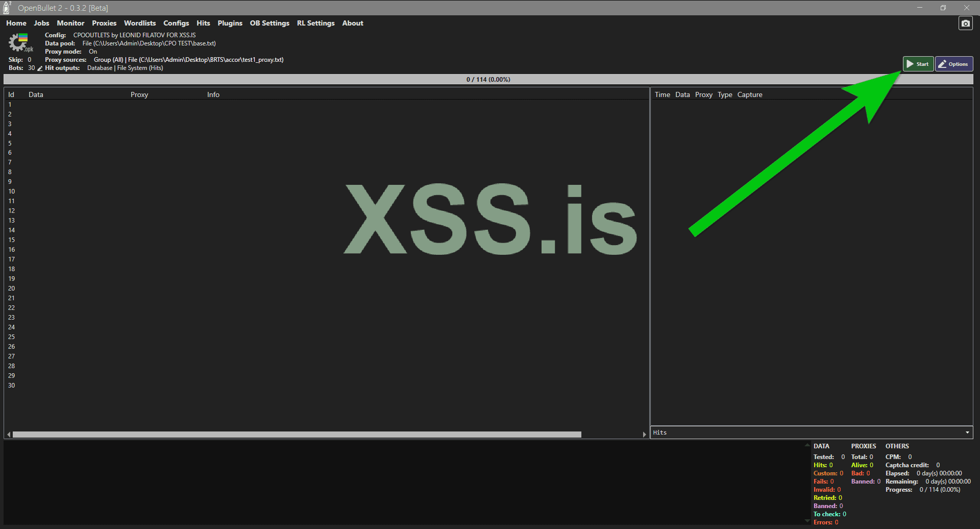
Task: Click the 'Proxy mode: On' value
Action: [x=93, y=52]
